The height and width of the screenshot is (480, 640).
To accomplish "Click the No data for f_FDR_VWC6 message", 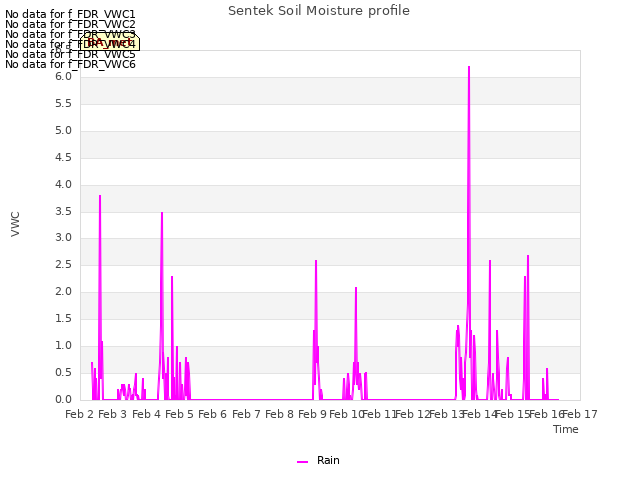I will point(70,64).
